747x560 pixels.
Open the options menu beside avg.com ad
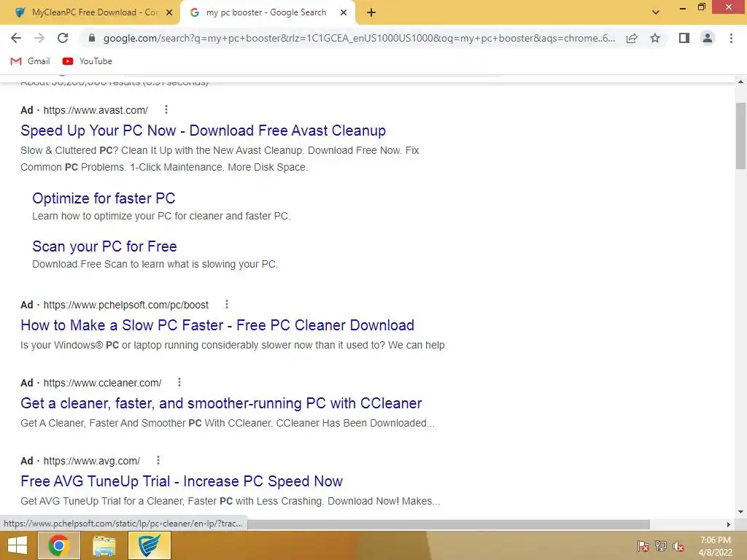(158, 460)
